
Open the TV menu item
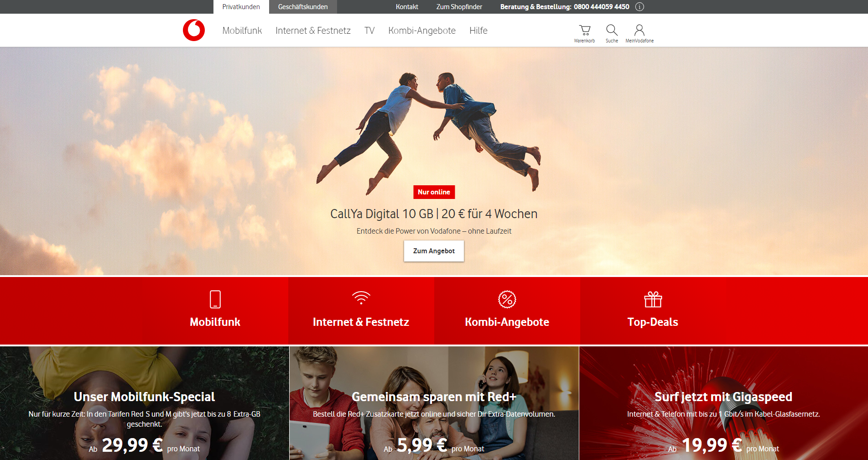[x=369, y=31]
